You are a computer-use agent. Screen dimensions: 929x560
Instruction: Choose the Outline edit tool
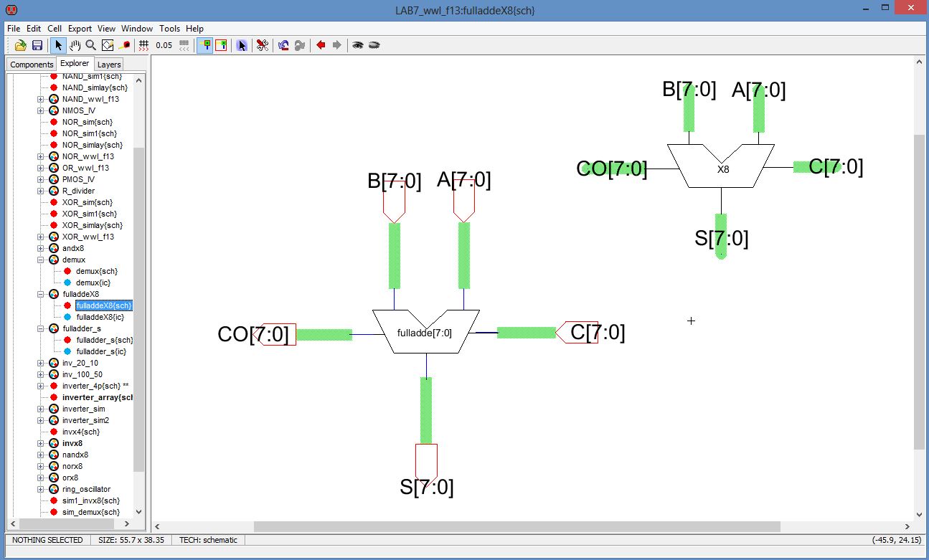(x=107, y=45)
